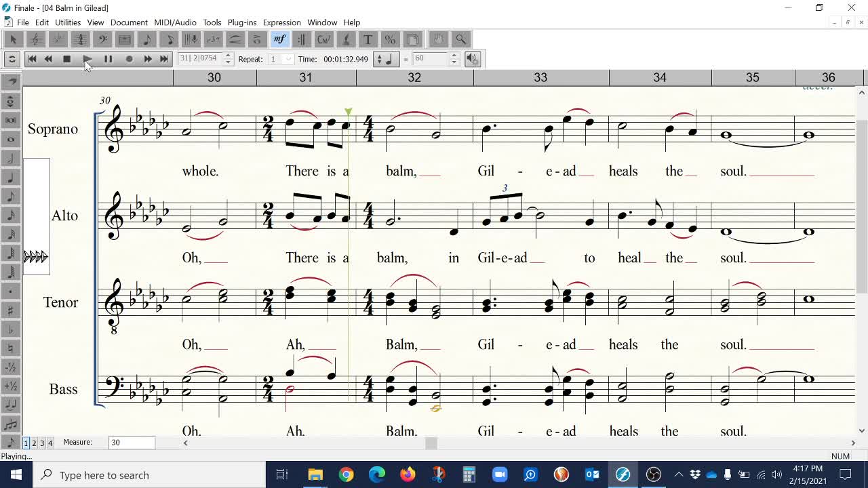Select the Simple Entry tool
The image size is (868, 488).
point(147,39)
